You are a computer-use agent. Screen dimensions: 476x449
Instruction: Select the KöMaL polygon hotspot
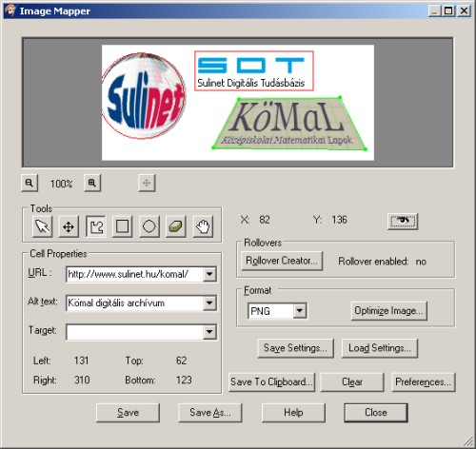[x=289, y=124]
